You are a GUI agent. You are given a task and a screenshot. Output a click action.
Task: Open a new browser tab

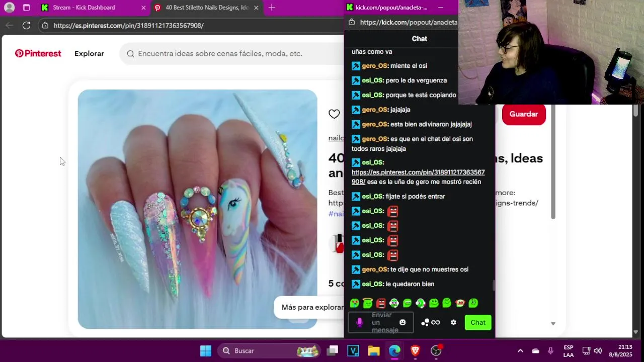click(272, 8)
